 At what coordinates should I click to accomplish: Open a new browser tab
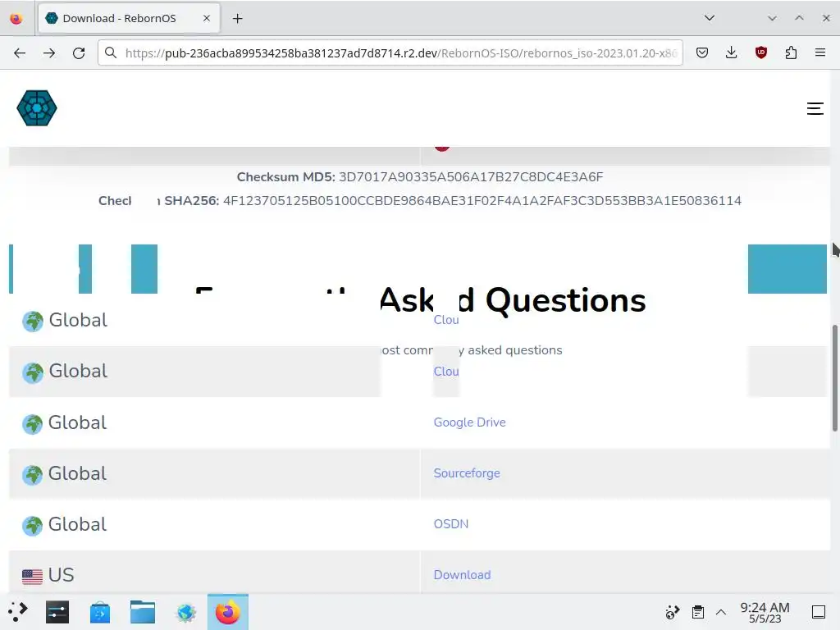pos(237,18)
